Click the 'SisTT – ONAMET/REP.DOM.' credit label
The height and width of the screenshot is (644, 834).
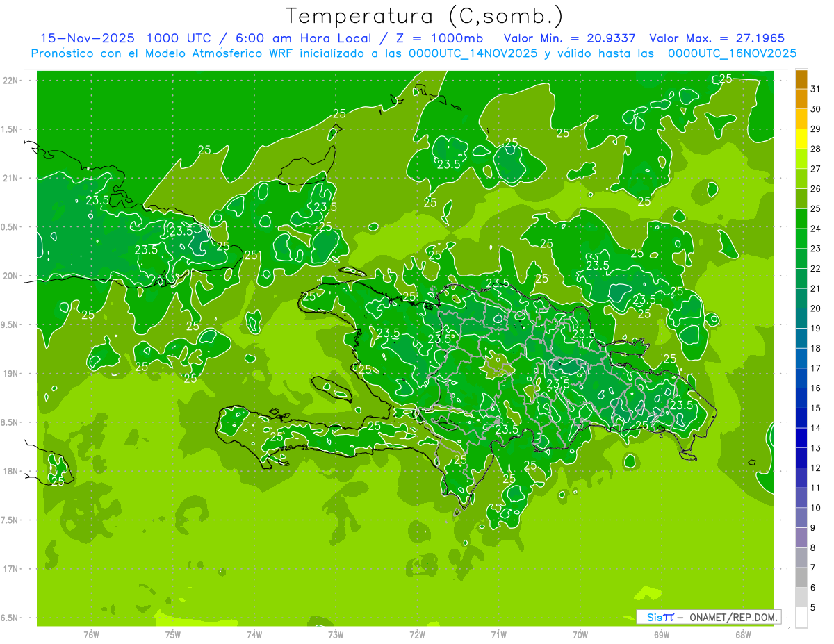tap(708, 617)
